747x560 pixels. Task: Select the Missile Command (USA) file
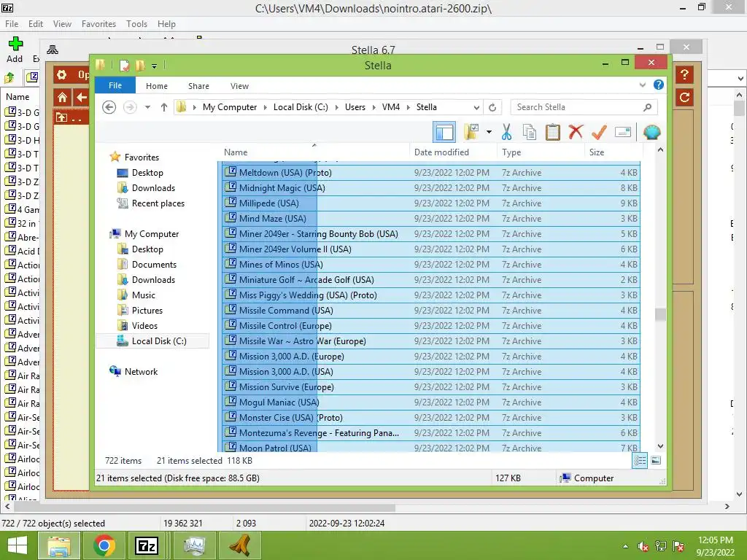431,311
